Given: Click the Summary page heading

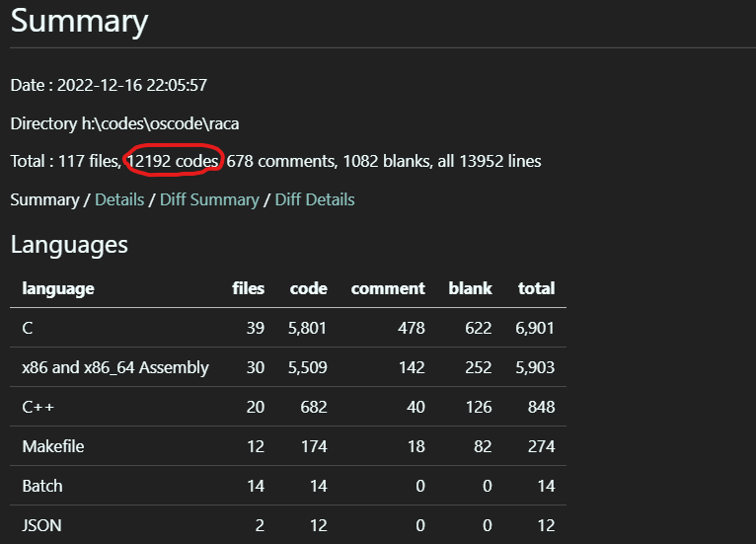Looking at the screenshot, I should 80,21.
